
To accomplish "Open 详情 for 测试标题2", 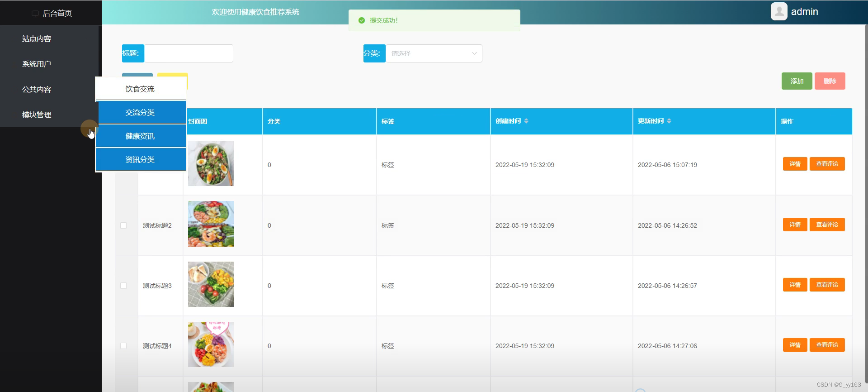I will pos(795,225).
